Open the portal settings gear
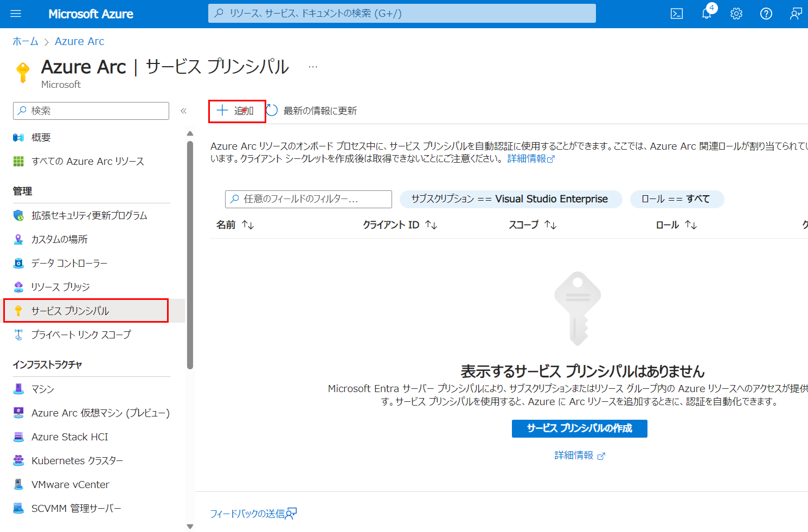808x532 pixels. (736, 14)
